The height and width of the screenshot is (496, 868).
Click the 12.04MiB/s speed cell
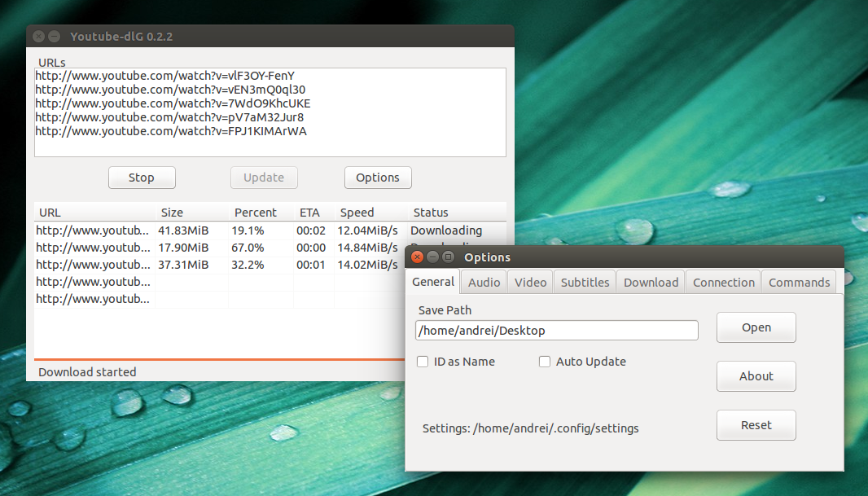coord(367,230)
